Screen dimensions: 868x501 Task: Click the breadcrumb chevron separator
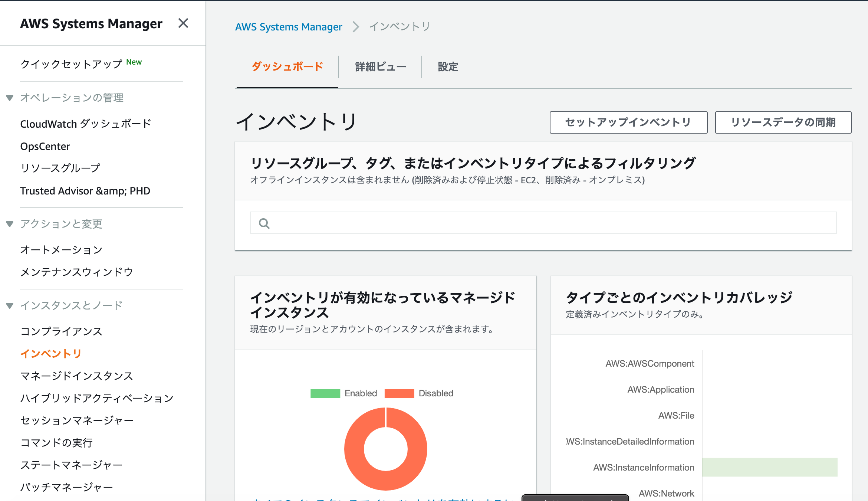pyautogui.click(x=355, y=27)
